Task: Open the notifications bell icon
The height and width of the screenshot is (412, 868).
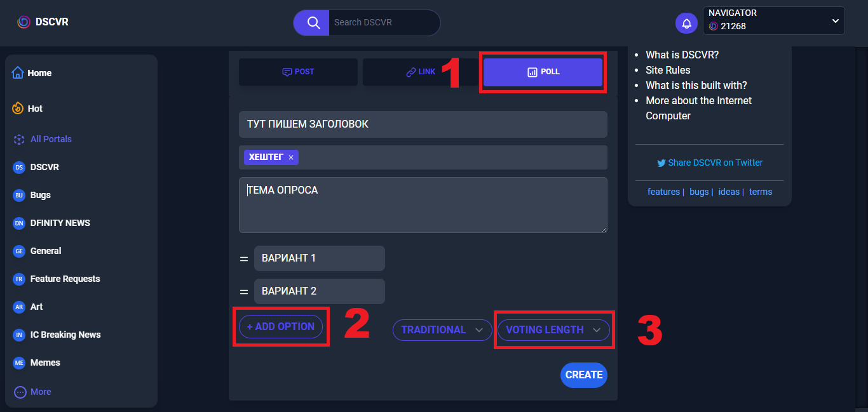Action: coord(686,23)
